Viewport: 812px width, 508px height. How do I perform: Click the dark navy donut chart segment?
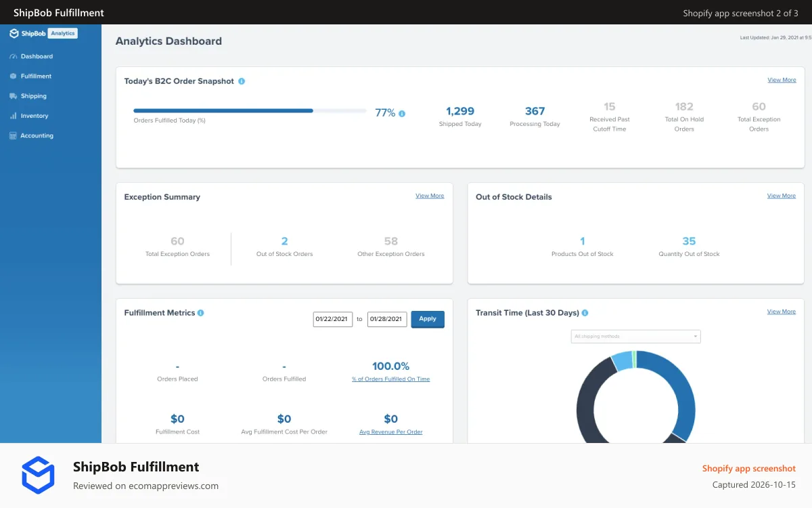(587, 406)
